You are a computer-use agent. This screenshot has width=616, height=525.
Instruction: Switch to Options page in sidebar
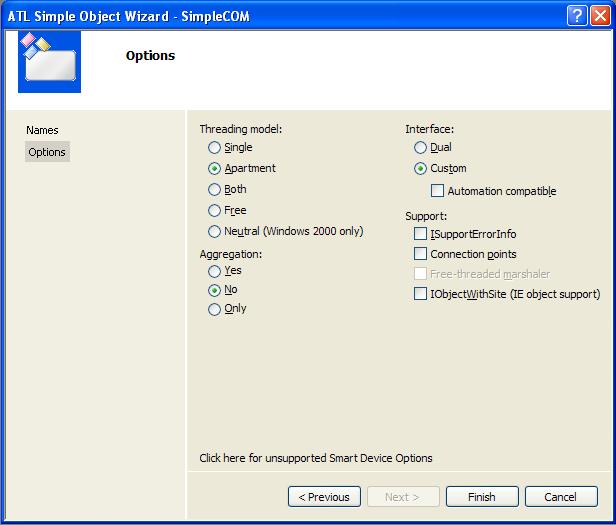coord(47,152)
